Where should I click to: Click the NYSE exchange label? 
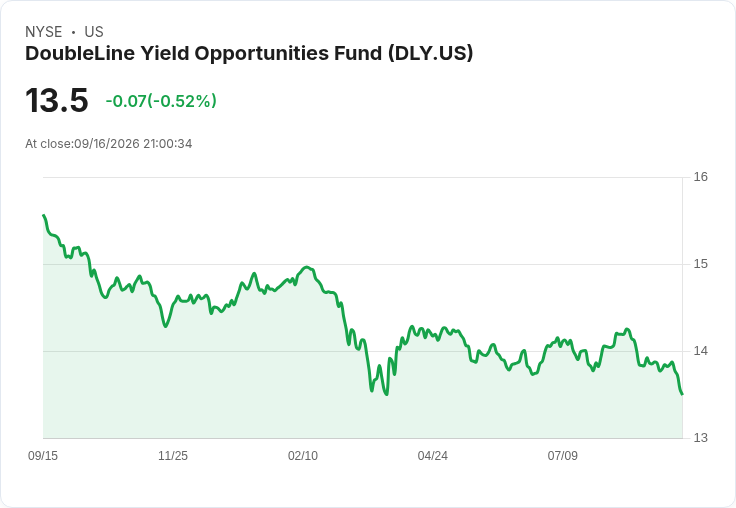click(x=44, y=32)
